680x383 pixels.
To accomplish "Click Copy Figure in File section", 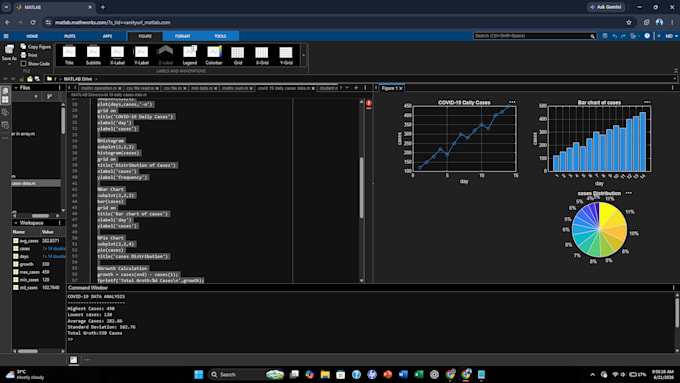I will pyautogui.click(x=36, y=46).
